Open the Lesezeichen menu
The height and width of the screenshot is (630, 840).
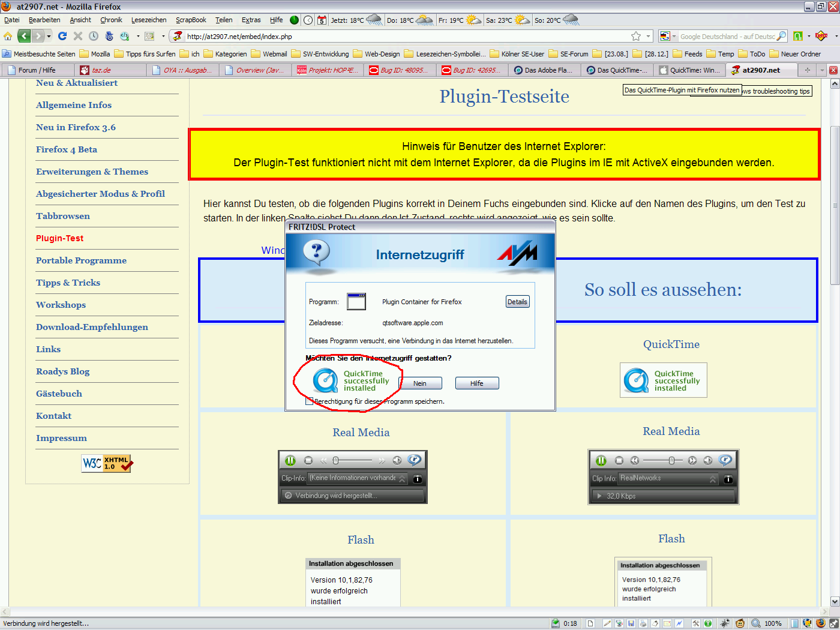pyautogui.click(x=149, y=20)
